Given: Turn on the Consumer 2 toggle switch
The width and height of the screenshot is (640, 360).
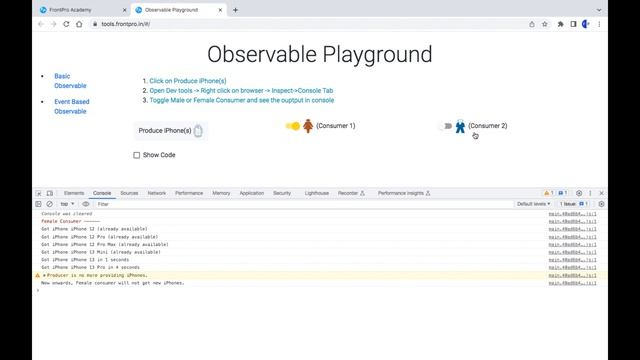Looking at the screenshot, I should click(x=445, y=126).
